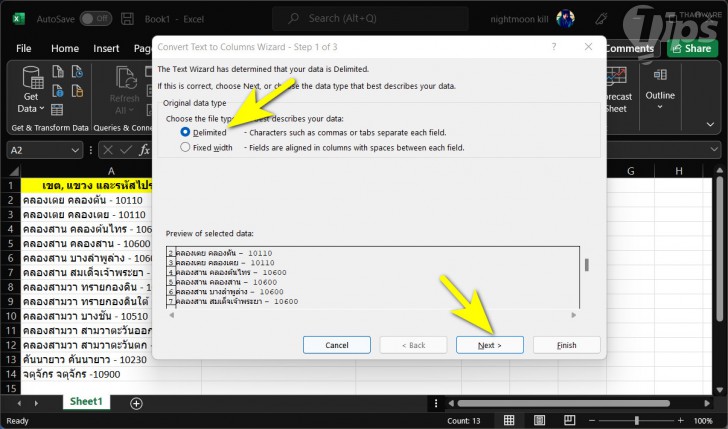Image resolution: width=728 pixels, height=429 pixels.
Task: Click the Save disk icon
Action: click(127, 19)
